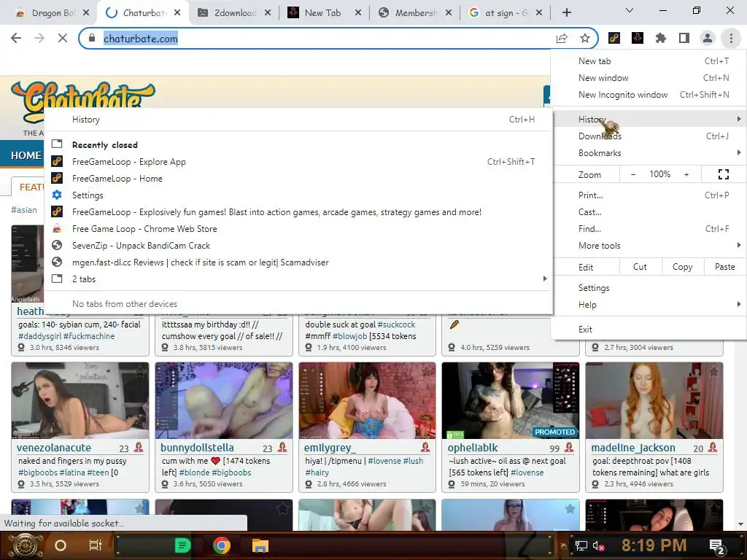Click the Chrome icon on the taskbar
Screen dimensions: 747x560
point(222,545)
